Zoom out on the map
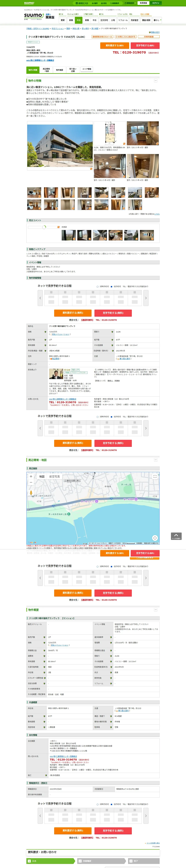 pos(31,482)
